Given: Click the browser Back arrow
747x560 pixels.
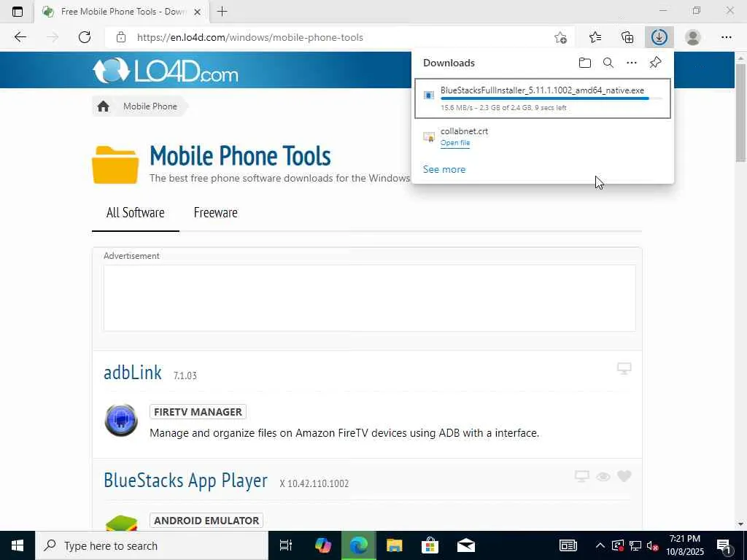Looking at the screenshot, I should pyautogui.click(x=20, y=37).
